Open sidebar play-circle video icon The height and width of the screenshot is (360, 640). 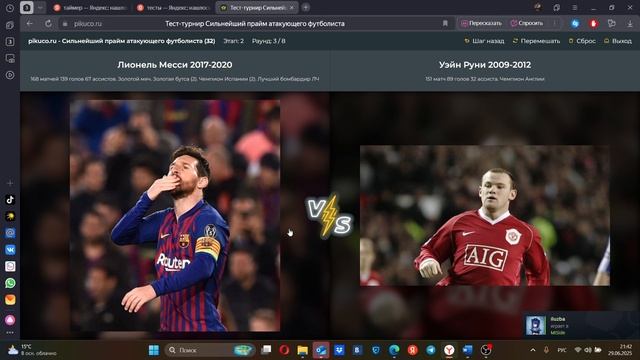click(10, 75)
